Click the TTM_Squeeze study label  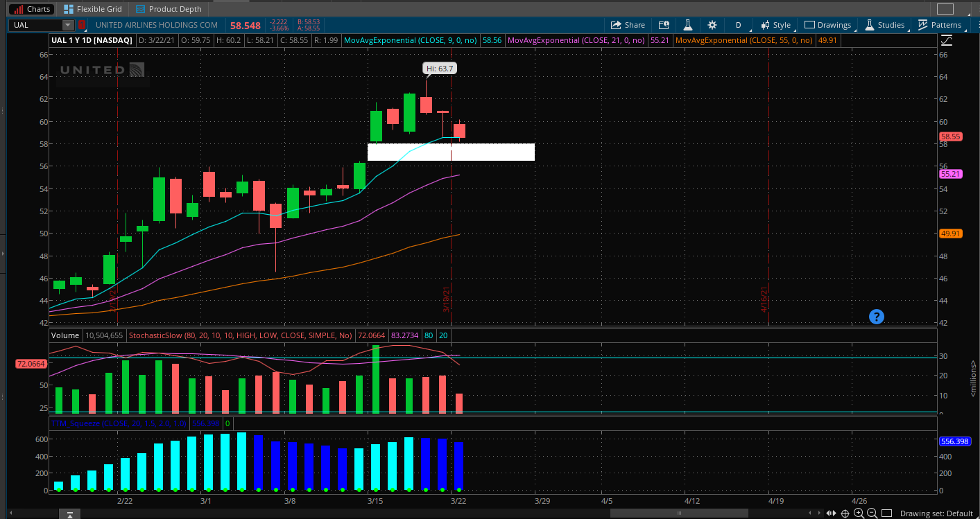[x=119, y=423]
